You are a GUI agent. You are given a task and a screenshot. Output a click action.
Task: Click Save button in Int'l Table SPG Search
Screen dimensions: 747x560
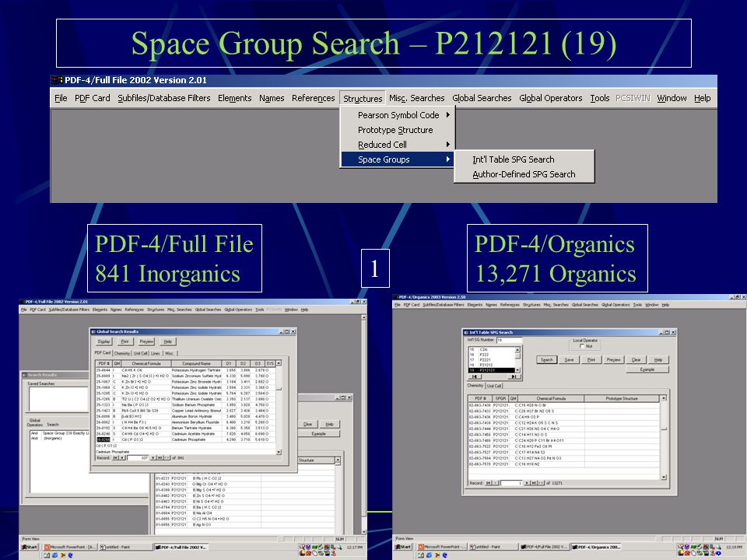tap(570, 359)
